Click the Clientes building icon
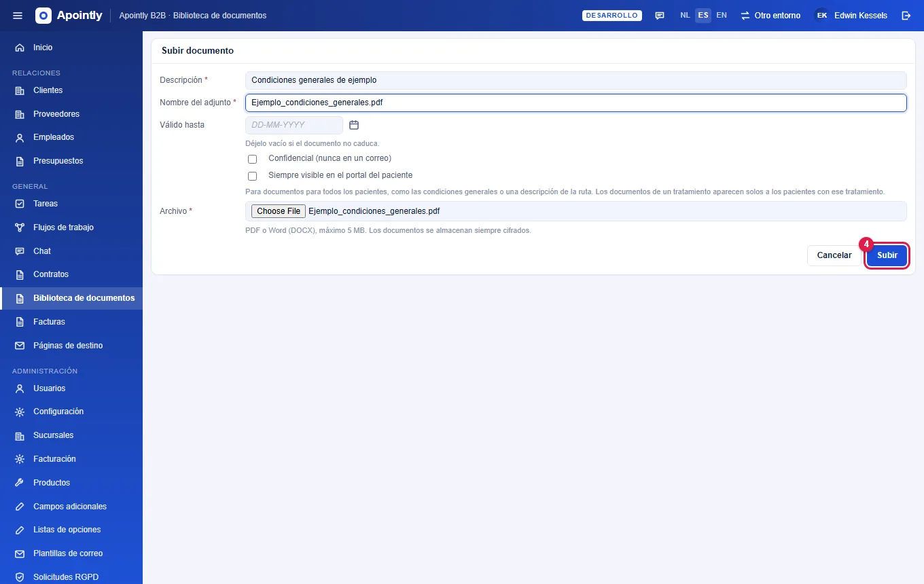The width and height of the screenshot is (924, 584). click(x=20, y=90)
